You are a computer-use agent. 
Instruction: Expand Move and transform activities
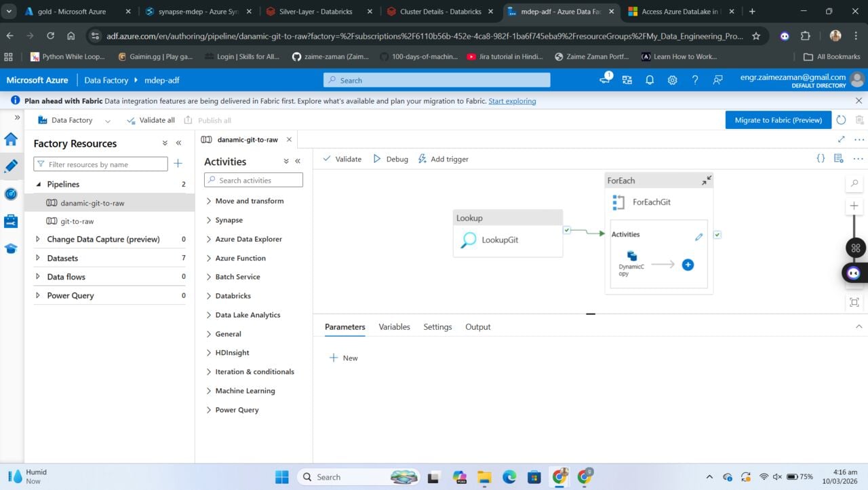tap(209, 201)
